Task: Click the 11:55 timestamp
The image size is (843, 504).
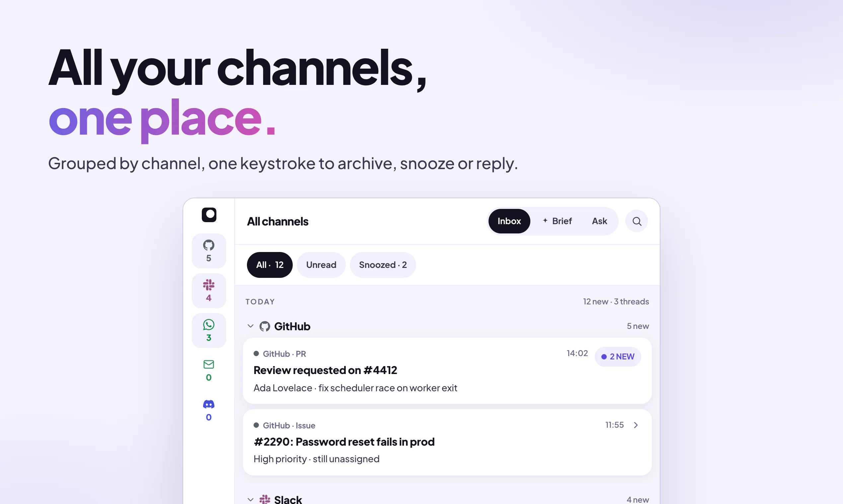Action: [x=614, y=425]
